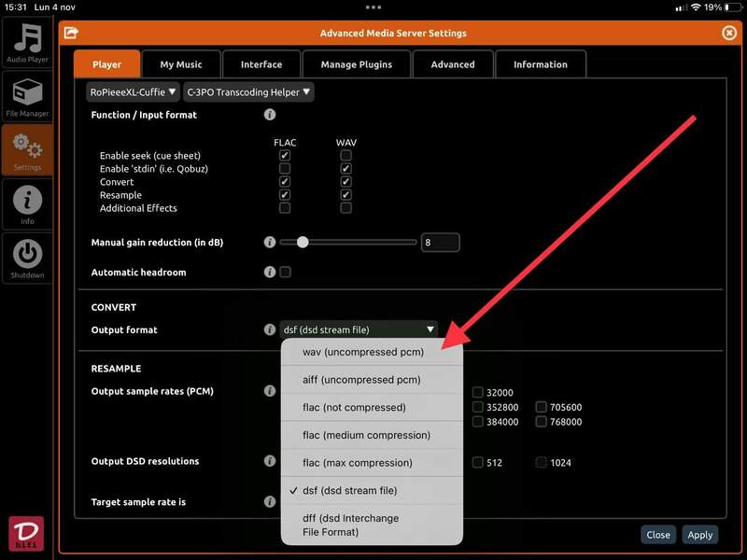Screen dimensions: 747x560
Task: Toggle the Automatic headroom checkbox
Action: click(285, 273)
